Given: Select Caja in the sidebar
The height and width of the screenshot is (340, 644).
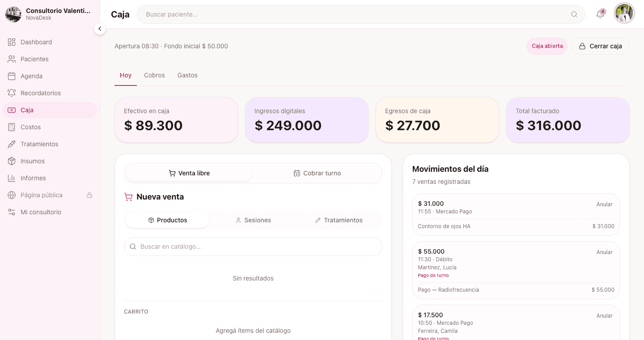Looking at the screenshot, I should click(50, 110).
